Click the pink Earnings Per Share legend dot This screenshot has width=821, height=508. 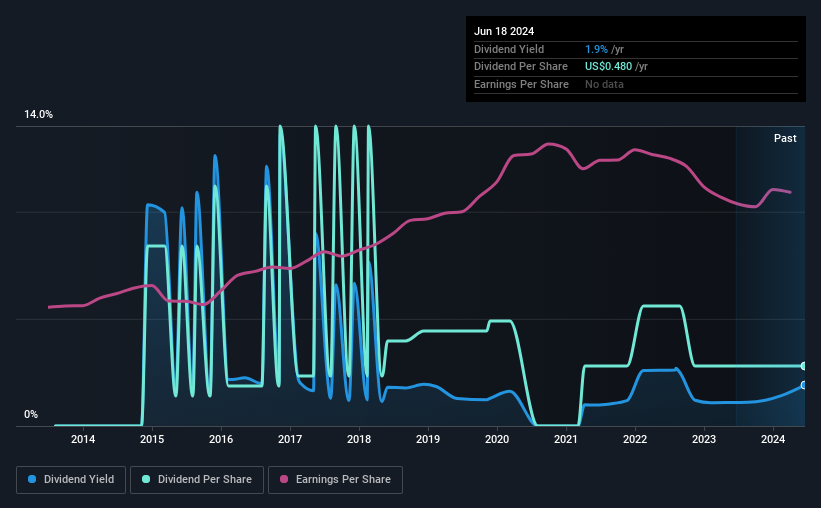284,479
